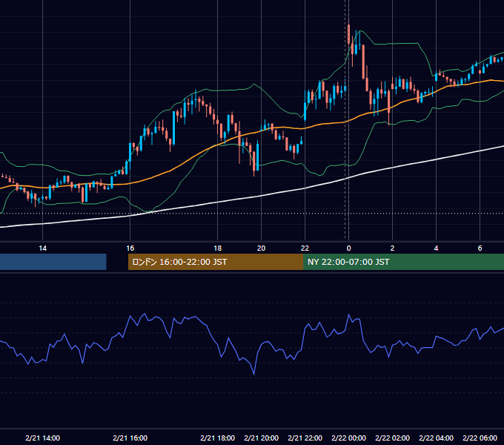Click the 2/22 02:00 date label

tap(392, 438)
